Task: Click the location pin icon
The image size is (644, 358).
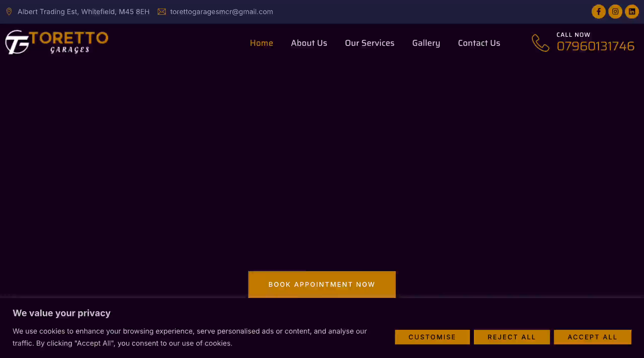Action: pos(9,11)
